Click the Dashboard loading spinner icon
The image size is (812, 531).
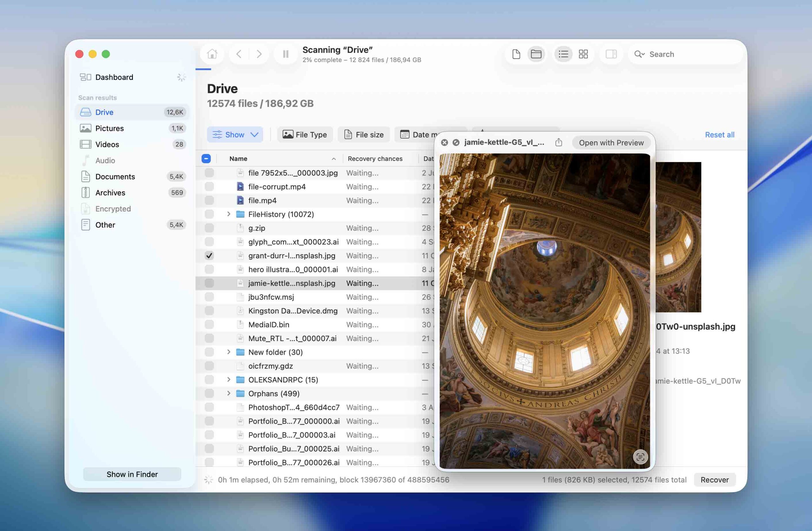181,77
